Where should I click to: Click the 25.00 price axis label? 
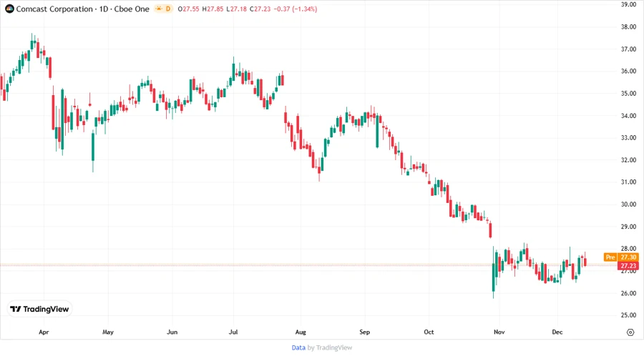(x=628, y=315)
